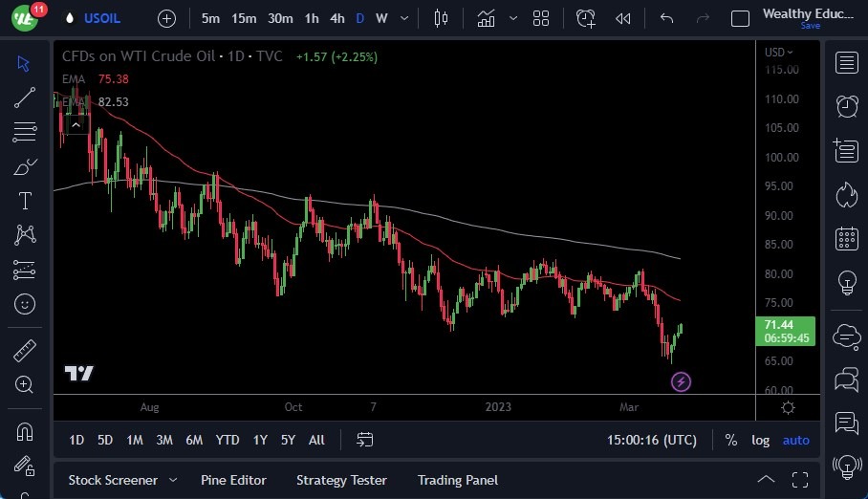This screenshot has width=868, height=499.
Task: Expand the timeframe interval dropdown arrow
Action: (405, 18)
